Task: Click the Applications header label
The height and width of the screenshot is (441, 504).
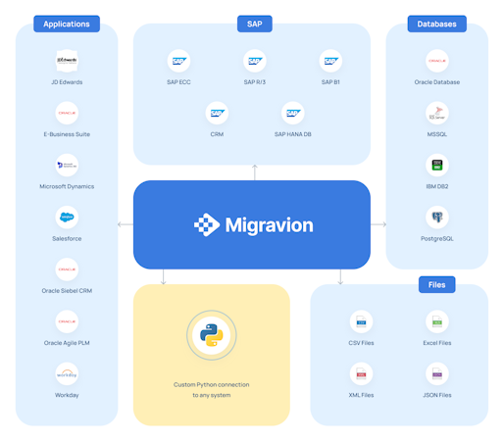Action: coord(67,24)
